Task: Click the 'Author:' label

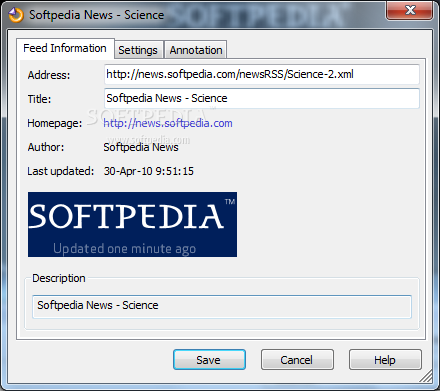Action: [x=46, y=147]
